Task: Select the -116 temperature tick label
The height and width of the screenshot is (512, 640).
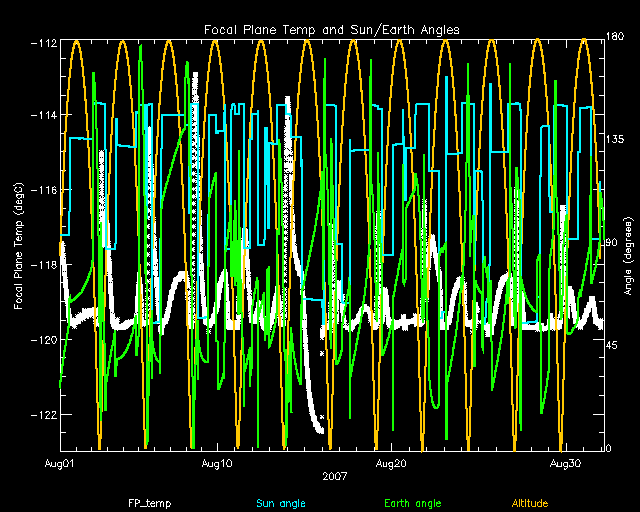Action: [43, 190]
